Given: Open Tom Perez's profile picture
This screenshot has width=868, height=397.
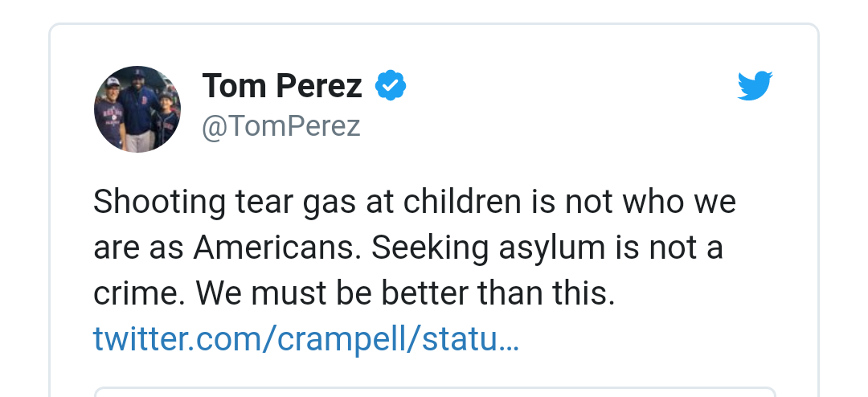Looking at the screenshot, I should click(x=137, y=109).
